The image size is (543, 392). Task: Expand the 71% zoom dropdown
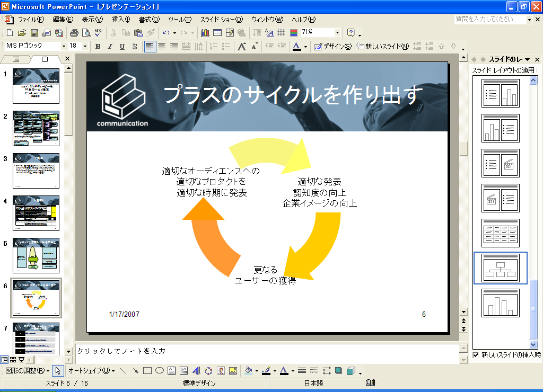[337, 33]
